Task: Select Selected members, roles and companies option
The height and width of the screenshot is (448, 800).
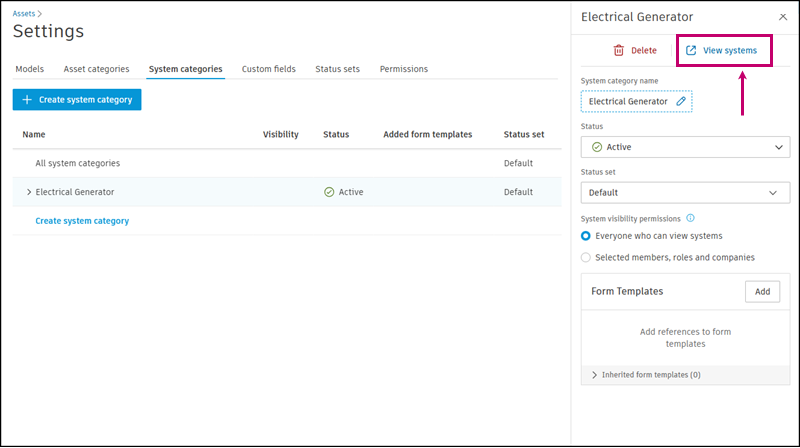Action: [586, 257]
